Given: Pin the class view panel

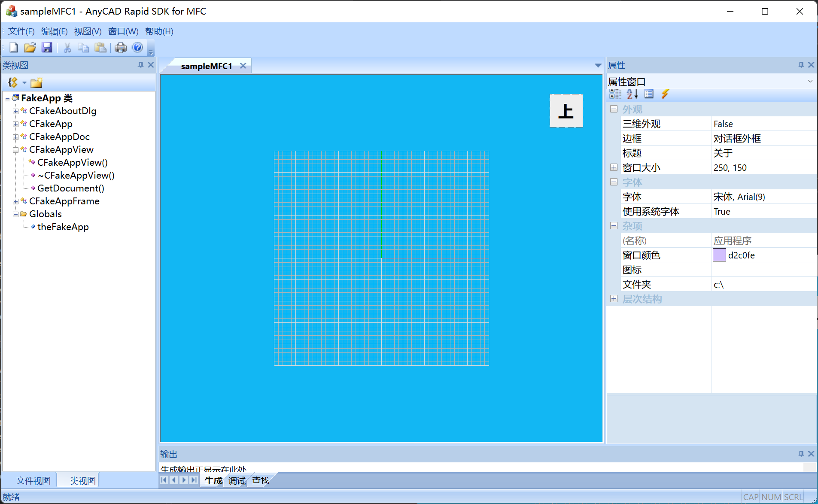Looking at the screenshot, I should point(141,65).
